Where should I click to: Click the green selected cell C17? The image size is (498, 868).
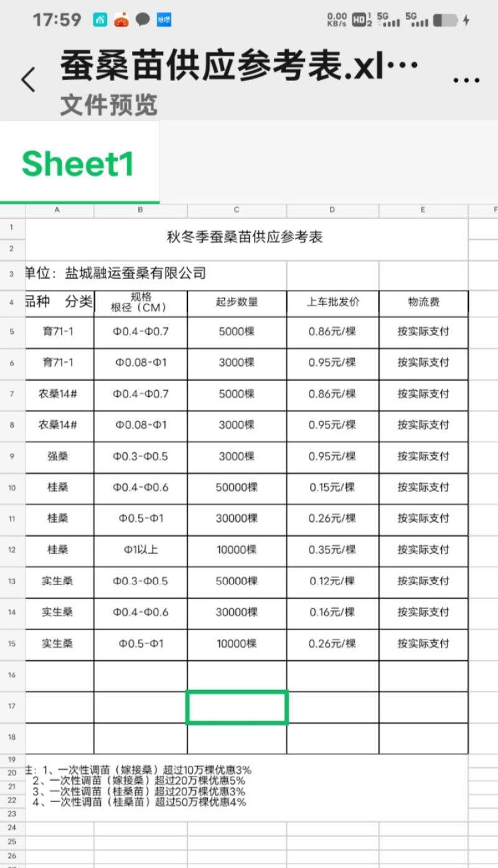click(x=237, y=707)
